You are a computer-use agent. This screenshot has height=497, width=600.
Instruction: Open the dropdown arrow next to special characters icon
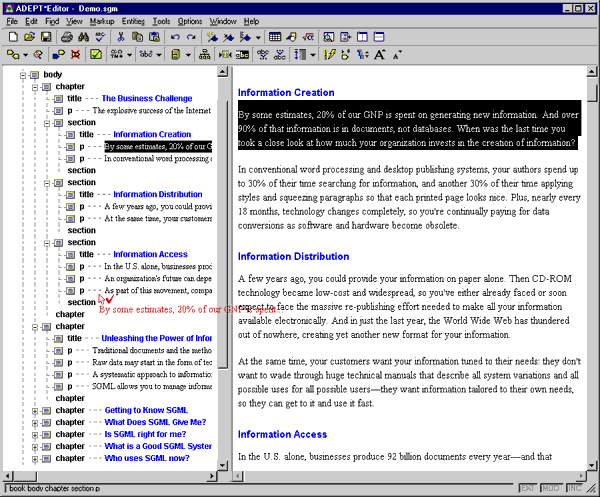(x=129, y=55)
